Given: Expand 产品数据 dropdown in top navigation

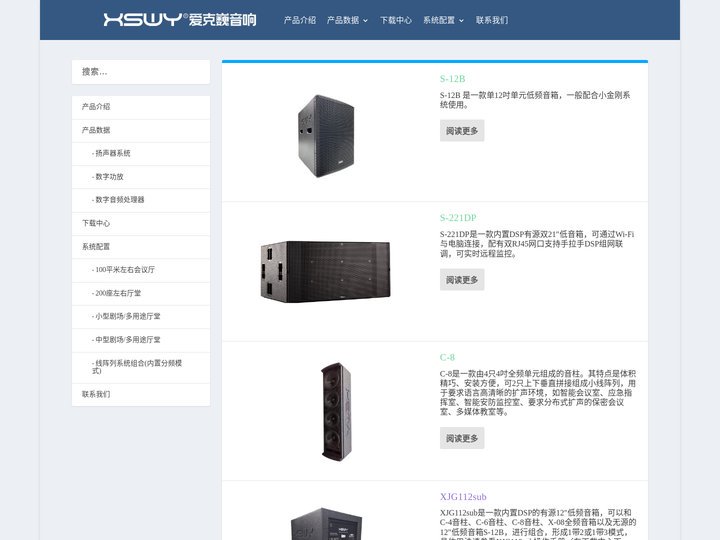Looking at the screenshot, I should coord(347,20).
